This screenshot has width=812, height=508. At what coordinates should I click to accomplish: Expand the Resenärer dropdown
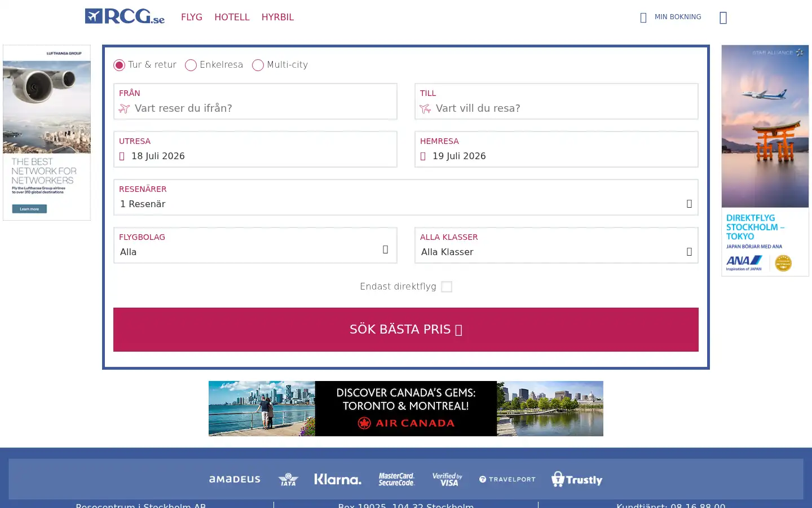tap(406, 198)
